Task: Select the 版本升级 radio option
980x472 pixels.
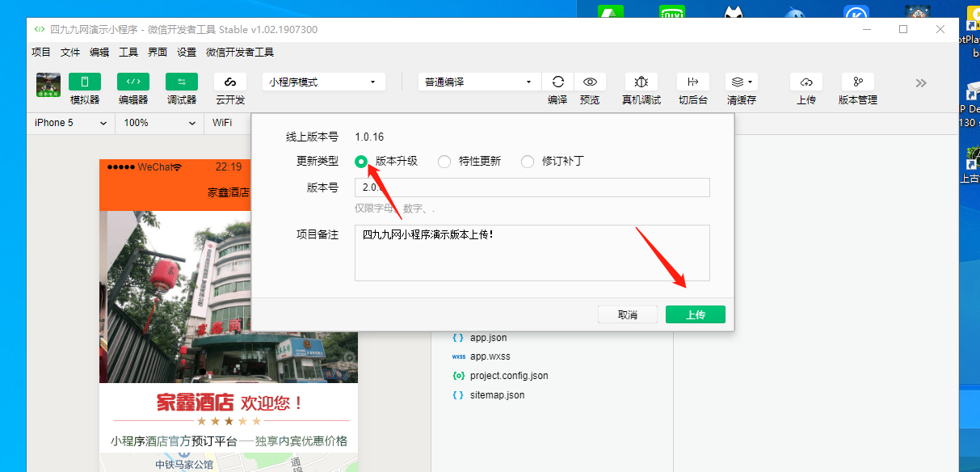Action: [361, 162]
